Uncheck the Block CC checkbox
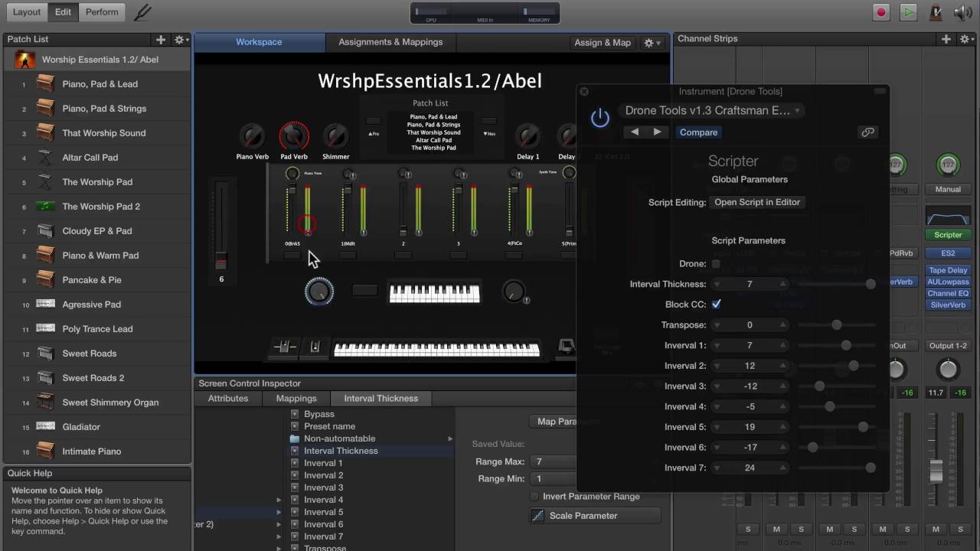Screen dimensions: 980x551 716,304
